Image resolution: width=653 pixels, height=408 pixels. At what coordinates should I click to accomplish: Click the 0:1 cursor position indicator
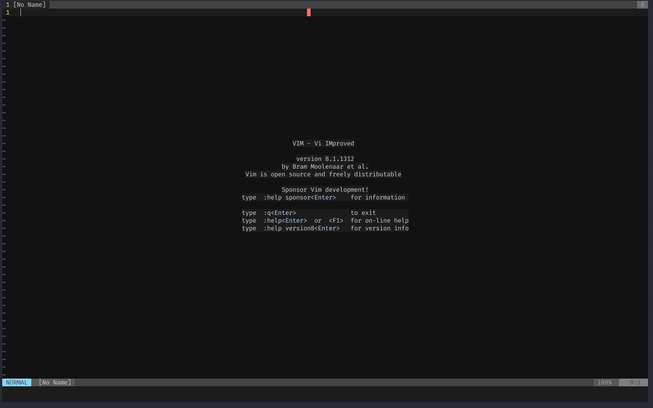634,382
